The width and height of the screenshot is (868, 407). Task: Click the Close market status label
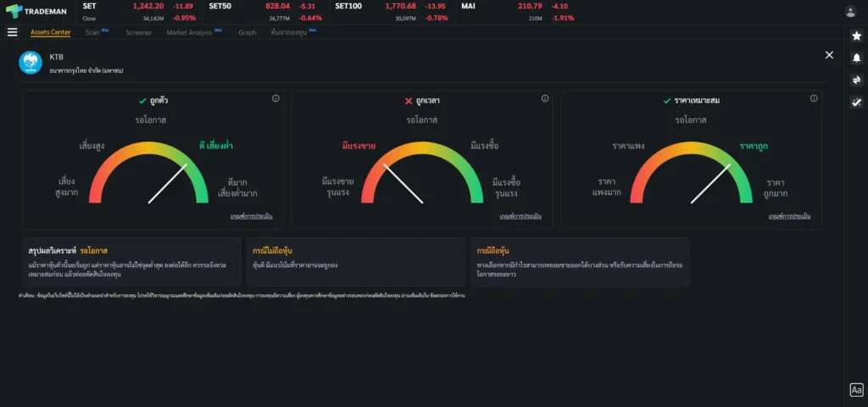(x=89, y=19)
